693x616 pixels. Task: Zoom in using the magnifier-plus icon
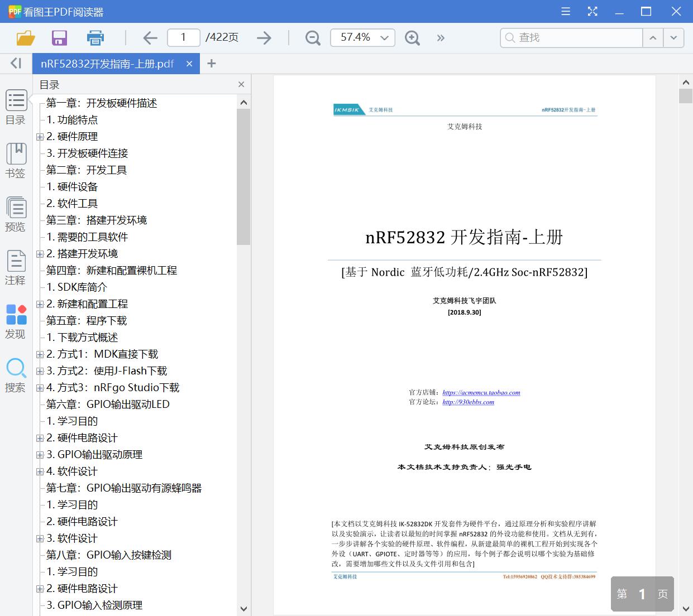click(x=412, y=38)
